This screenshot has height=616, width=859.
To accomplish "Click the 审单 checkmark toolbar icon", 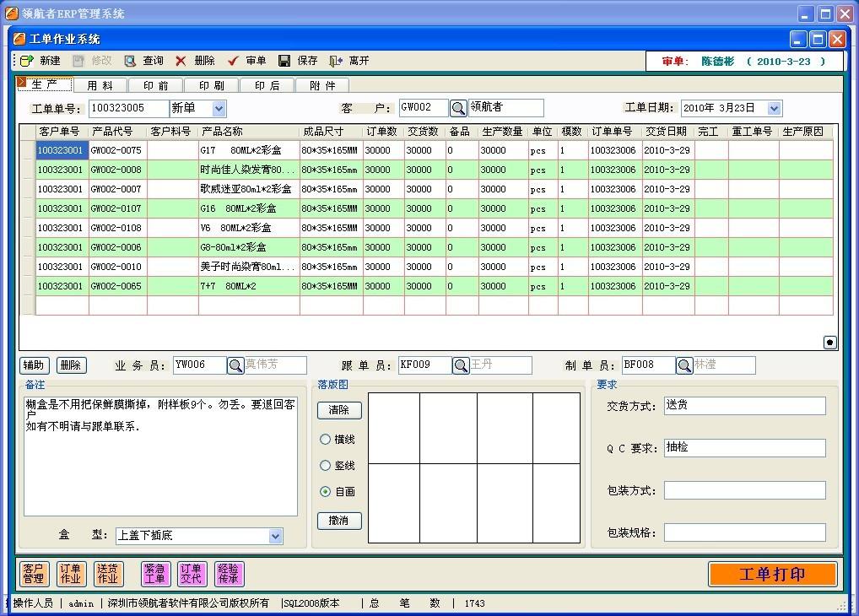I will (233, 61).
